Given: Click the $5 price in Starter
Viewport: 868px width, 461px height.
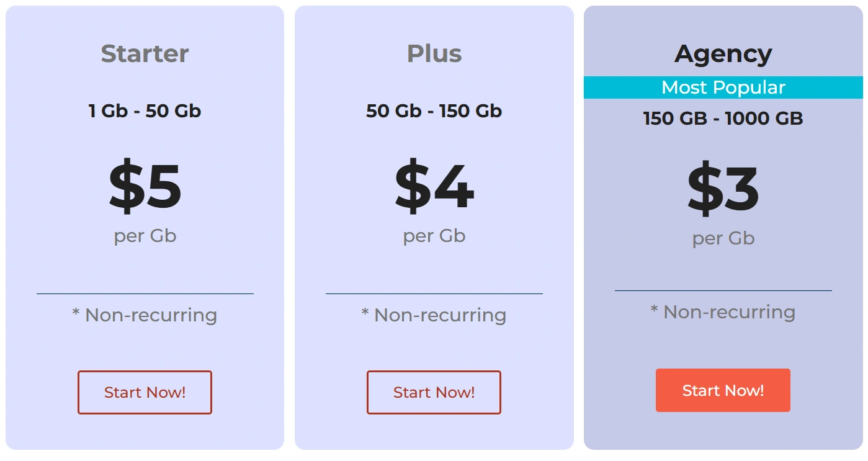Looking at the screenshot, I should pos(145,186).
